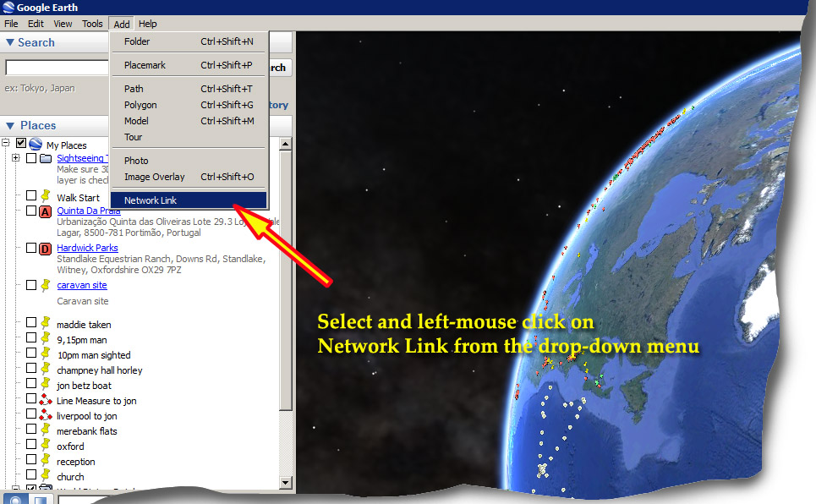
Task: Click the red A marker icon for Quinta Da Praia
Action: pos(46,211)
